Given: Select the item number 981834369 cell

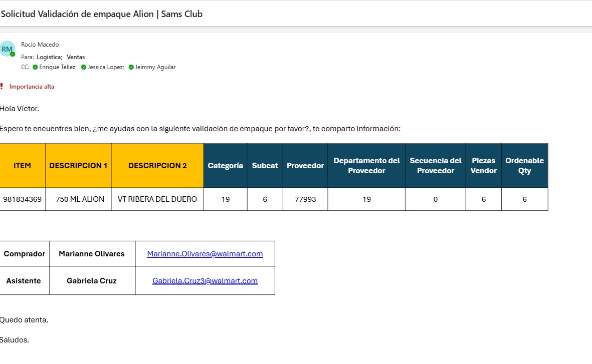Looking at the screenshot, I should click(x=22, y=199).
